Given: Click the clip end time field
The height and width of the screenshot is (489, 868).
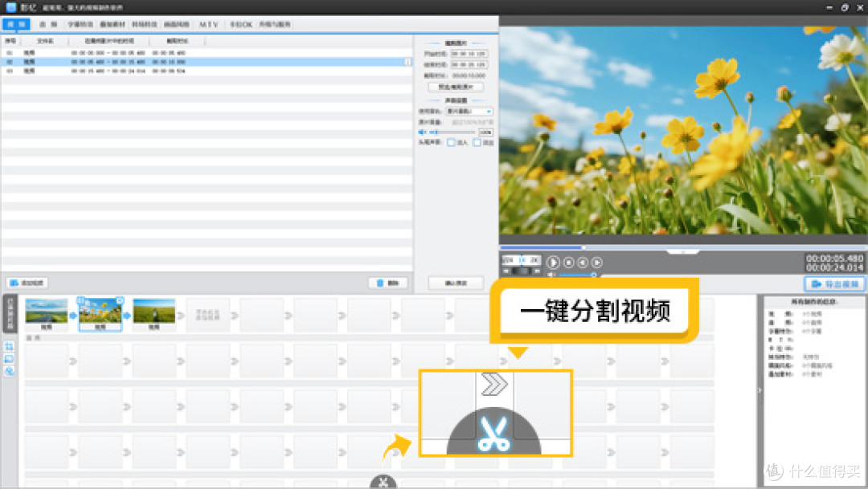Looking at the screenshot, I should pos(469,65).
